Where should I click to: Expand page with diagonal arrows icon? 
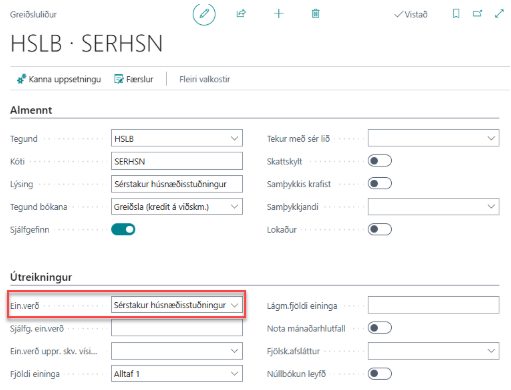[x=499, y=14]
